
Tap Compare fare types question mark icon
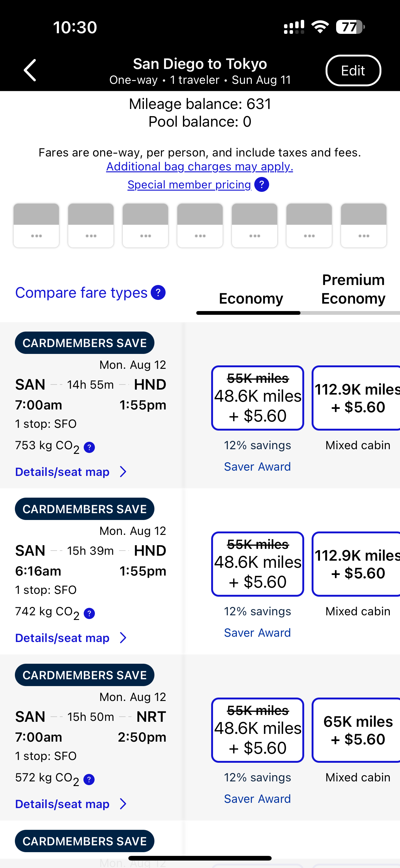tap(158, 292)
